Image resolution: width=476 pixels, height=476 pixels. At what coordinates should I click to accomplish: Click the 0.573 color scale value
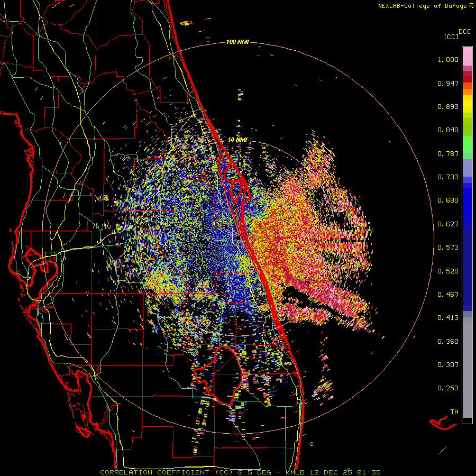448,248
